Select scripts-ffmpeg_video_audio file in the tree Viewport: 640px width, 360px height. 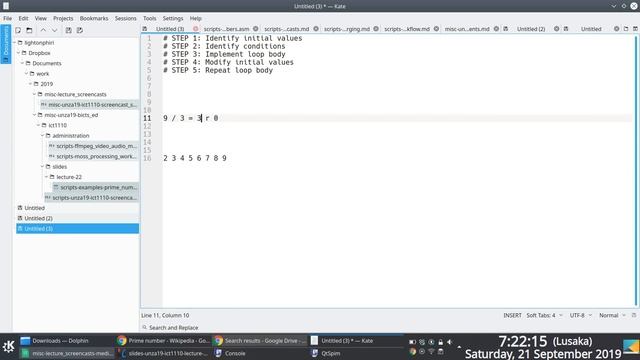(x=93, y=146)
